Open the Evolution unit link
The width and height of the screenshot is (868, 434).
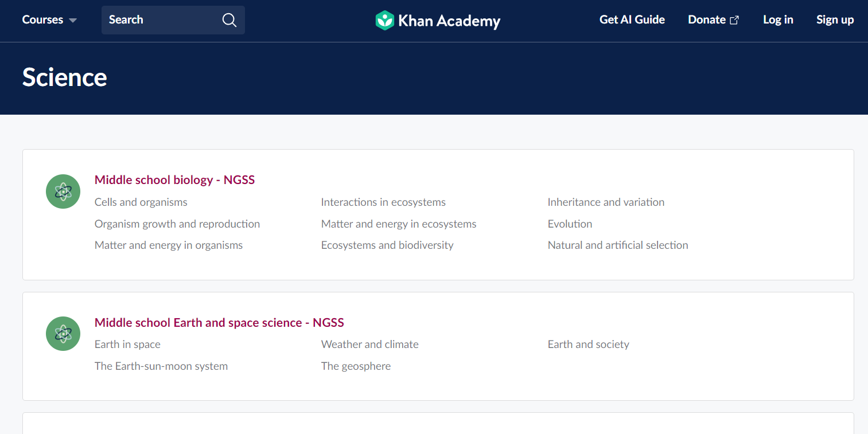tap(570, 224)
